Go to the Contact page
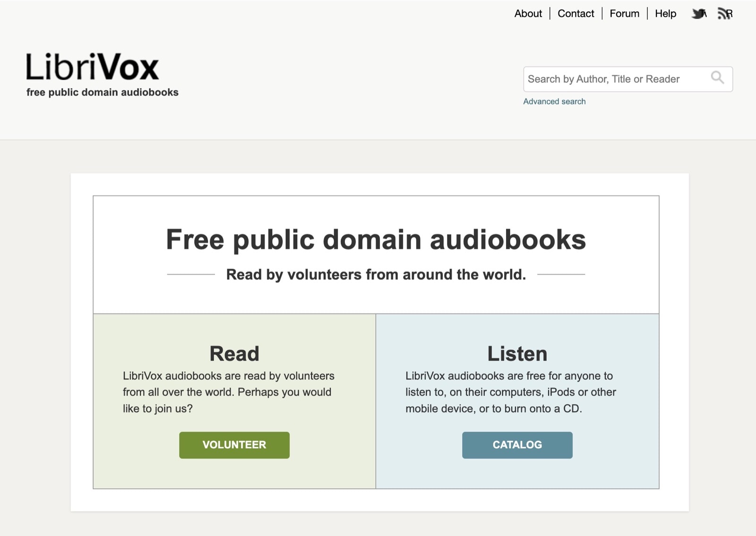The image size is (756, 536). (576, 14)
